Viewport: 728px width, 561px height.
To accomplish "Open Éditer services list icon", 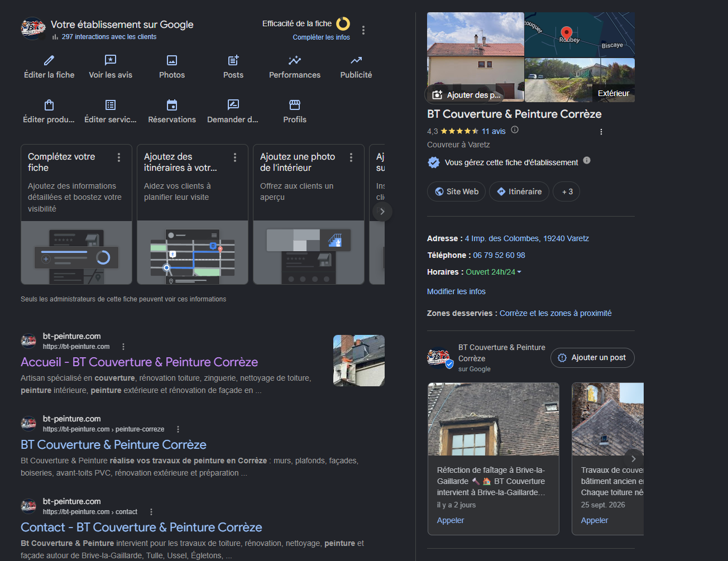I will pyautogui.click(x=111, y=105).
